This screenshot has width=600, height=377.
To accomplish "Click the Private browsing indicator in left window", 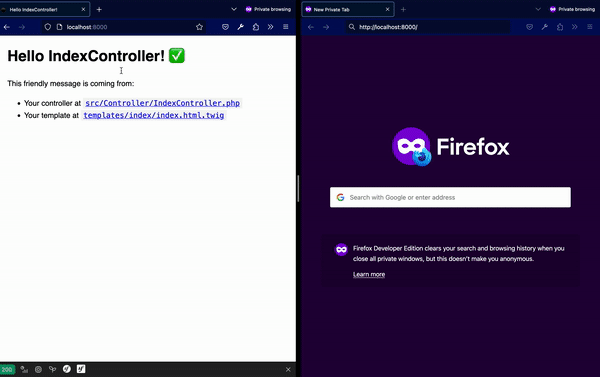I will (x=268, y=9).
